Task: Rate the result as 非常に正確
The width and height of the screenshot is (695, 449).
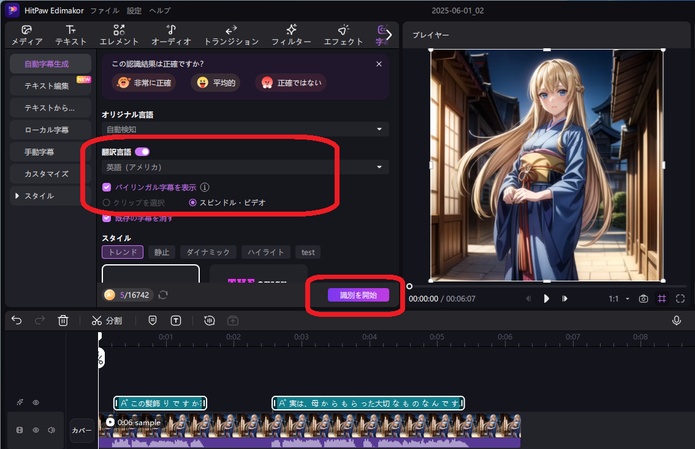Action: pyautogui.click(x=144, y=83)
